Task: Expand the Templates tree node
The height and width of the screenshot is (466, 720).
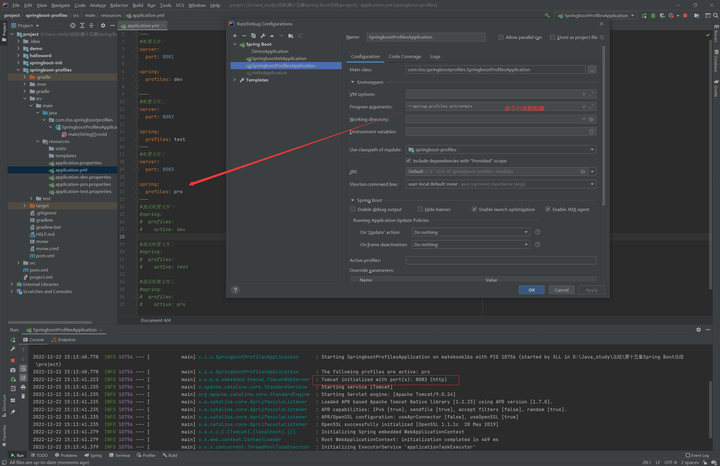Action: coord(236,80)
